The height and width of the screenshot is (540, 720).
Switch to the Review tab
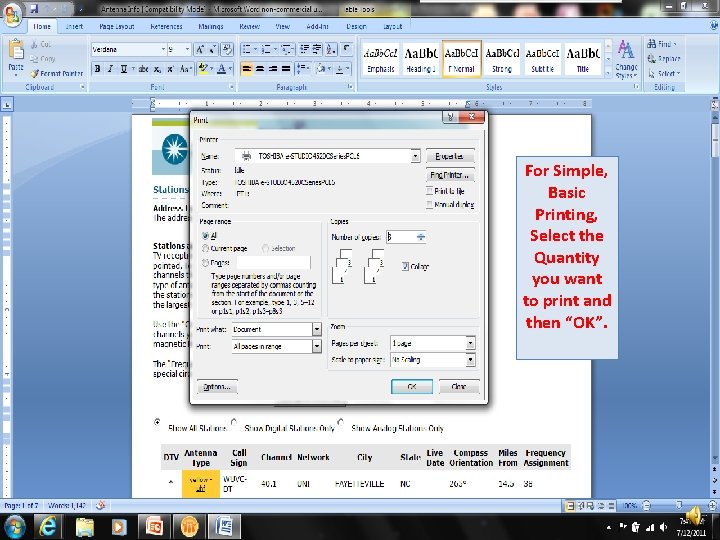250,27
